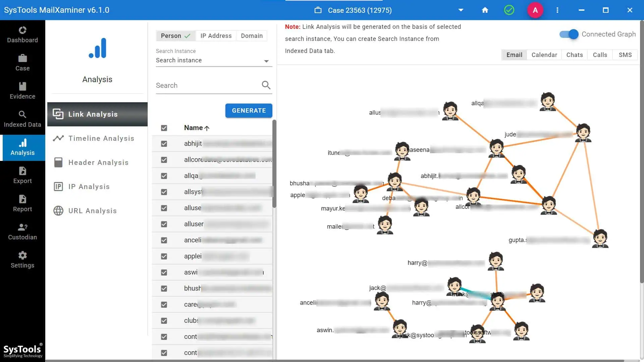
Task: Open IP Analysis menu item
Action: pyautogui.click(x=97, y=186)
